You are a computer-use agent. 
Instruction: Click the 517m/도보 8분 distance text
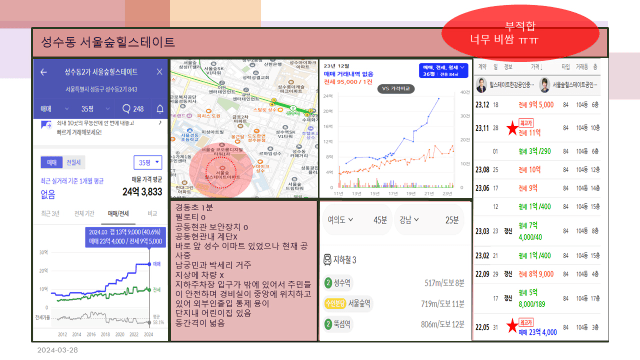tap(444, 283)
